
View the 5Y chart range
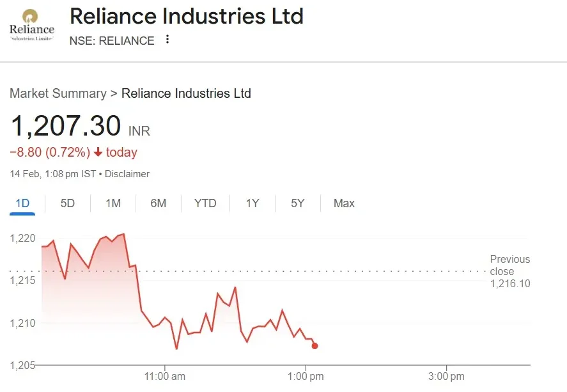point(298,203)
